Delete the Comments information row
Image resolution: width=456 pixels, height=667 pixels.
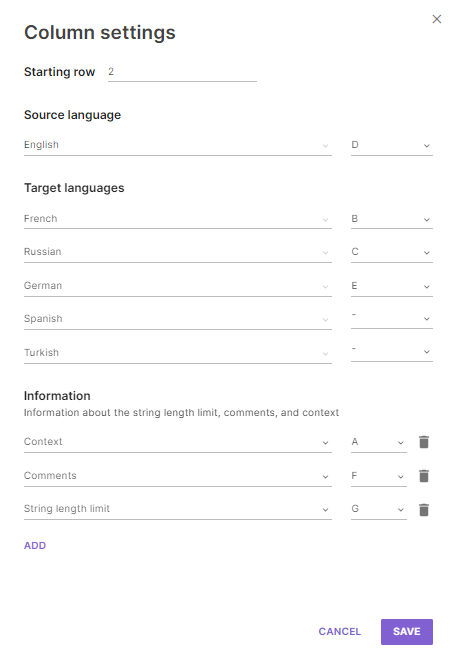pos(424,476)
